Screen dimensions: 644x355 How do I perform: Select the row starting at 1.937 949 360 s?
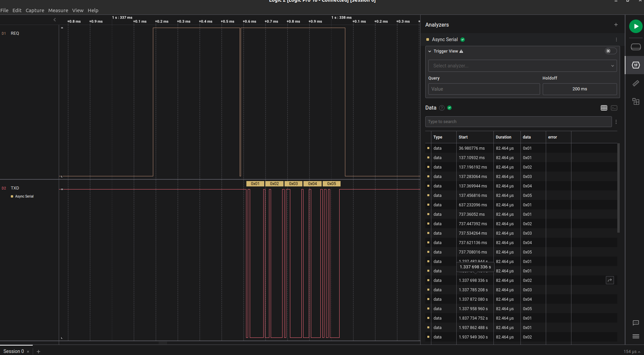[x=521, y=337]
